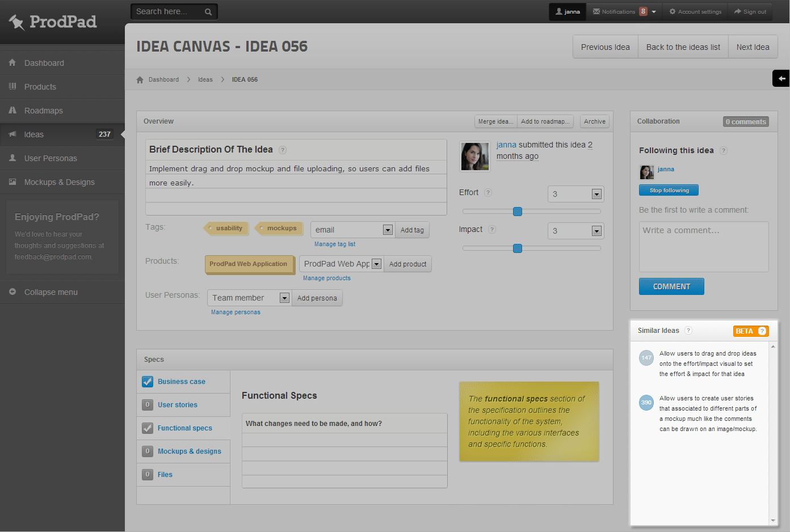The width and height of the screenshot is (790, 532).
Task: Open the notifications count badge showing 8
Action: 643,11
